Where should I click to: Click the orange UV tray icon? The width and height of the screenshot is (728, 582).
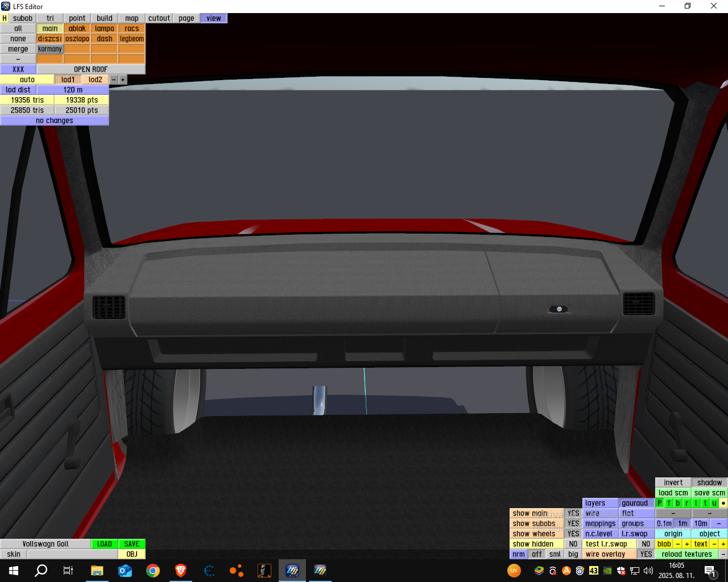point(514,571)
